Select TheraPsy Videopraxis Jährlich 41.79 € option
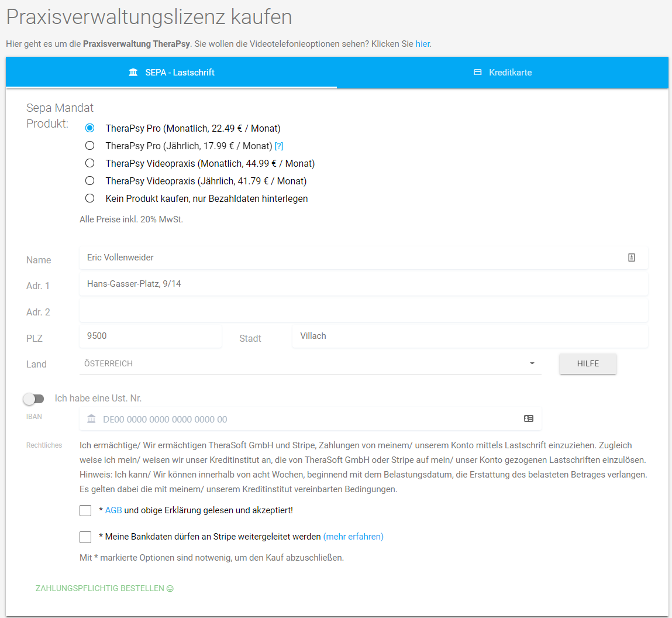Image resolution: width=672 pixels, height=618 pixels. click(x=89, y=181)
